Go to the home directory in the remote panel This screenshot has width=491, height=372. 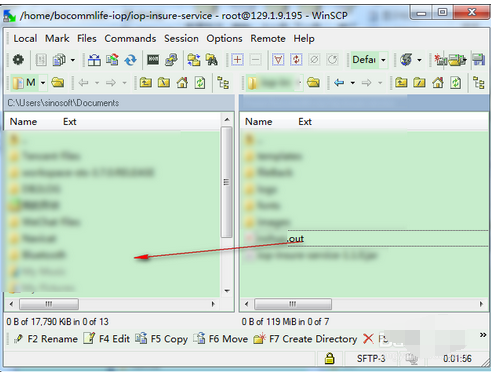click(x=438, y=83)
